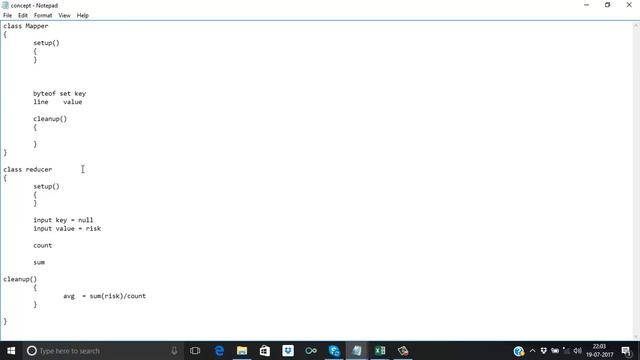Minimize the Notepad window
Viewport: 640px width, 360px height.
tap(587, 5)
